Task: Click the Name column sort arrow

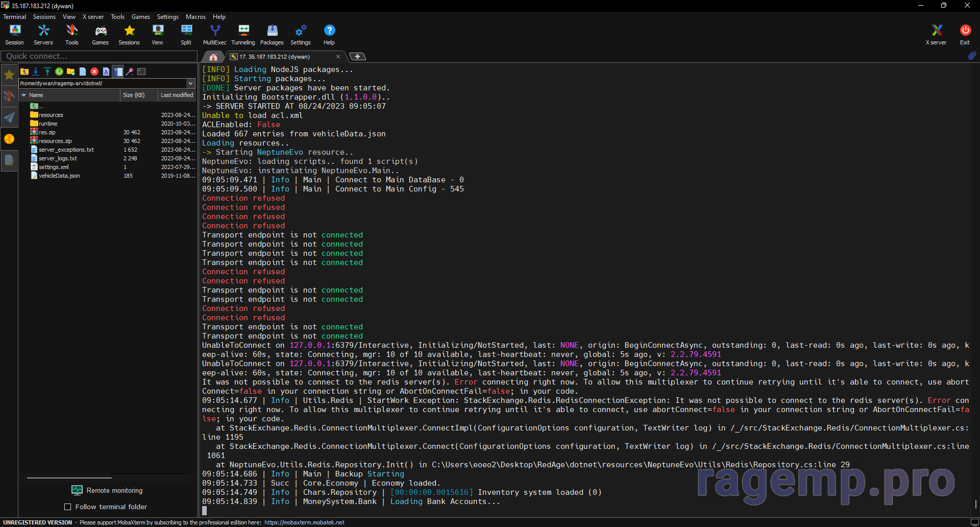Action: pyautogui.click(x=23, y=95)
